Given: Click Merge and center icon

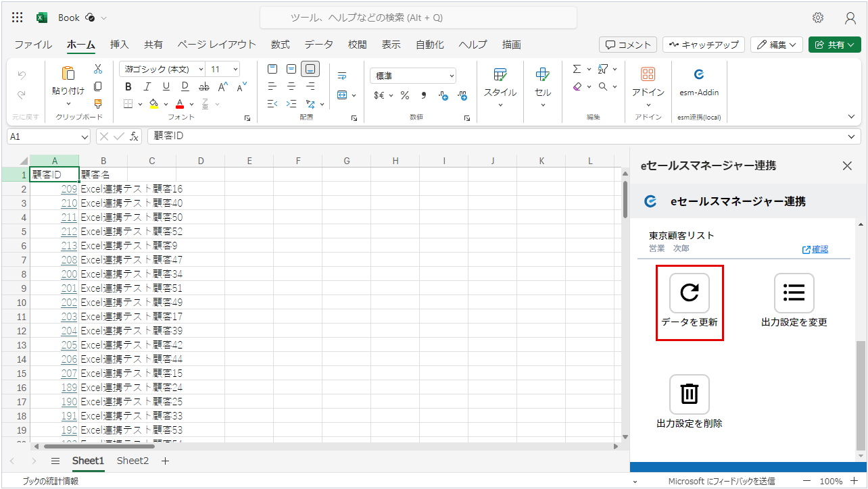Looking at the screenshot, I should pos(342,95).
